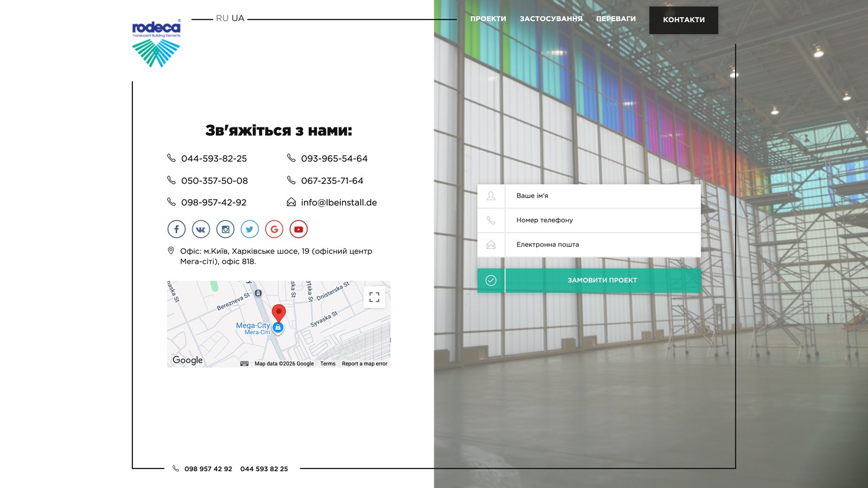Image resolution: width=868 pixels, height=488 pixels.
Task: Click the location pin icon beside office address
Action: pos(171,251)
